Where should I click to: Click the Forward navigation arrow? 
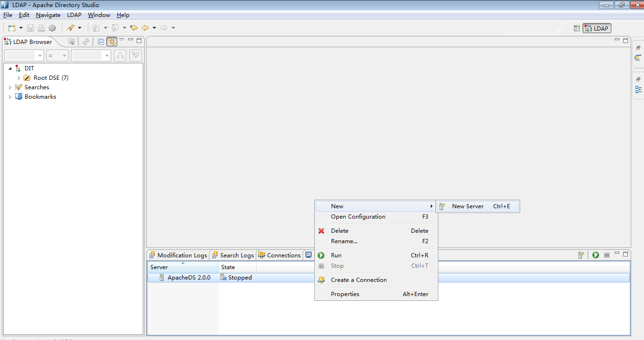pos(164,28)
